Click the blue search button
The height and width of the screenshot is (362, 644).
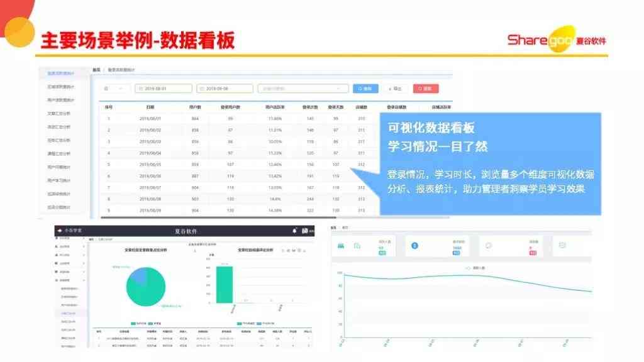(365, 89)
